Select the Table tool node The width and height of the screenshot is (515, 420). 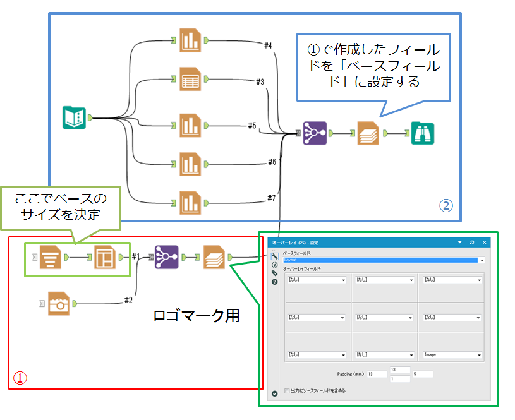point(190,79)
